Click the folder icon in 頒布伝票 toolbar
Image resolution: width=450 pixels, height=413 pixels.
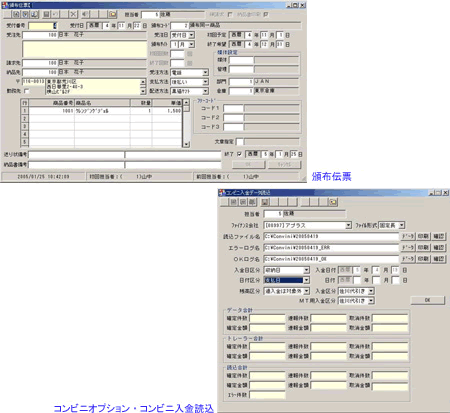pos(113,14)
